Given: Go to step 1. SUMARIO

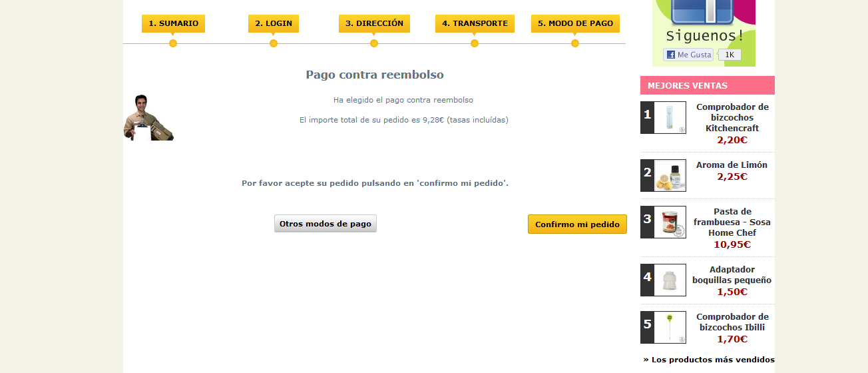Looking at the screenshot, I should (173, 23).
